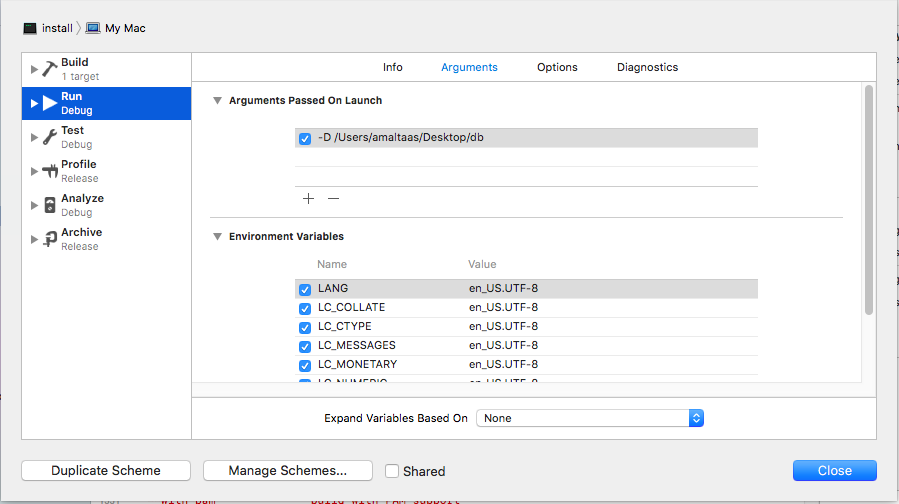The height and width of the screenshot is (504, 899).
Task: Open the Diagnostics tab
Action: (x=647, y=67)
